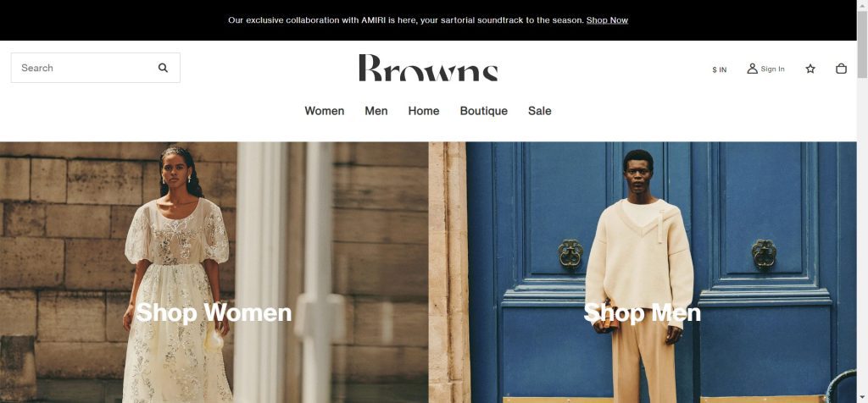Click the magnifier search icon
The height and width of the screenshot is (403, 868).
click(x=163, y=68)
